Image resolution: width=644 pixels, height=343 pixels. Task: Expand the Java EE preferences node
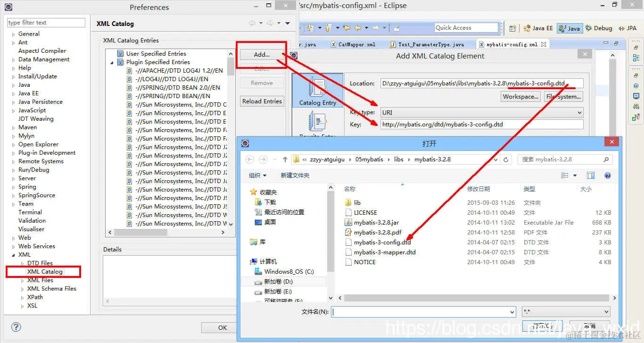pyautogui.click(x=13, y=93)
